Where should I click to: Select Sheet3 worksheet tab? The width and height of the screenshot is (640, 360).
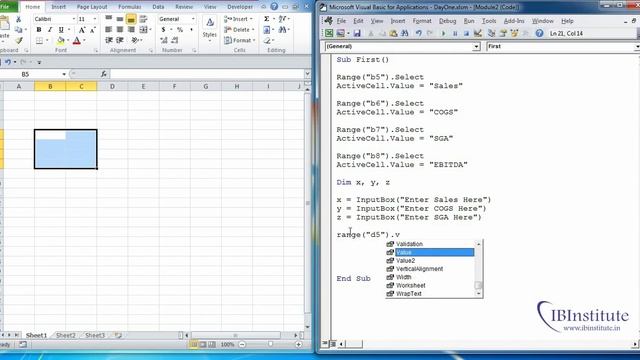tap(95, 335)
